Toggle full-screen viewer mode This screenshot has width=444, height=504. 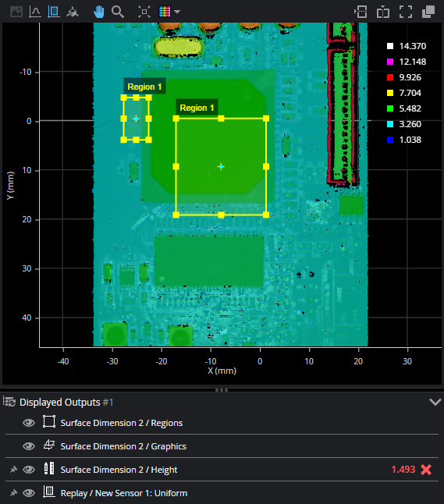(x=406, y=12)
